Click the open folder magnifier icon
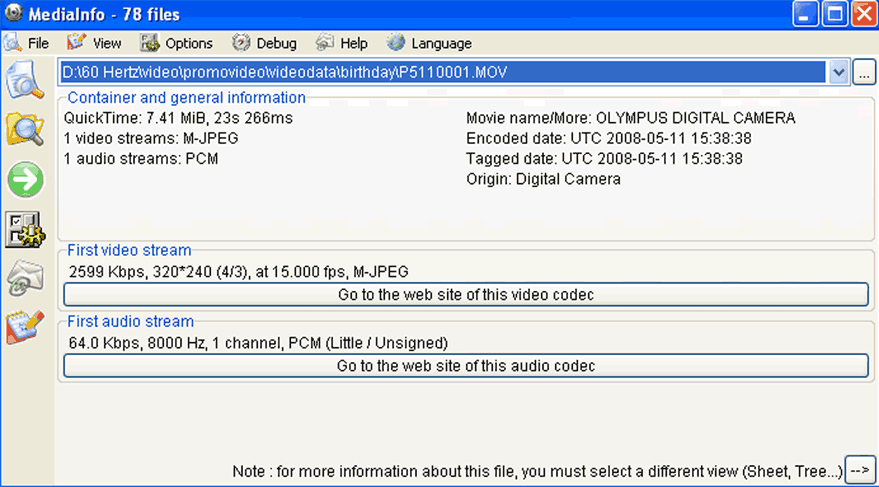 (25, 130)
